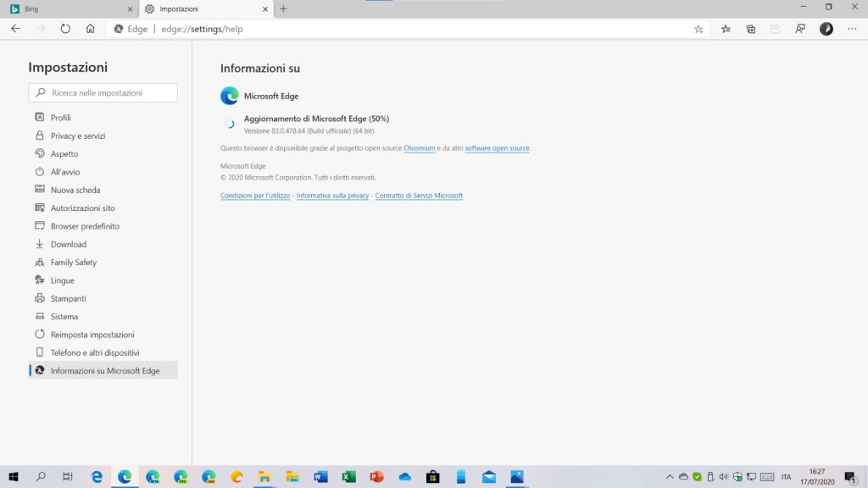
Task: Go to the Home page icon
Action: tap(90, 29)
